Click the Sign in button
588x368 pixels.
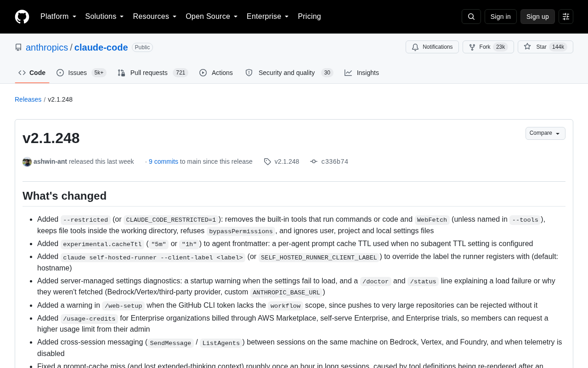tap(501, 17)
